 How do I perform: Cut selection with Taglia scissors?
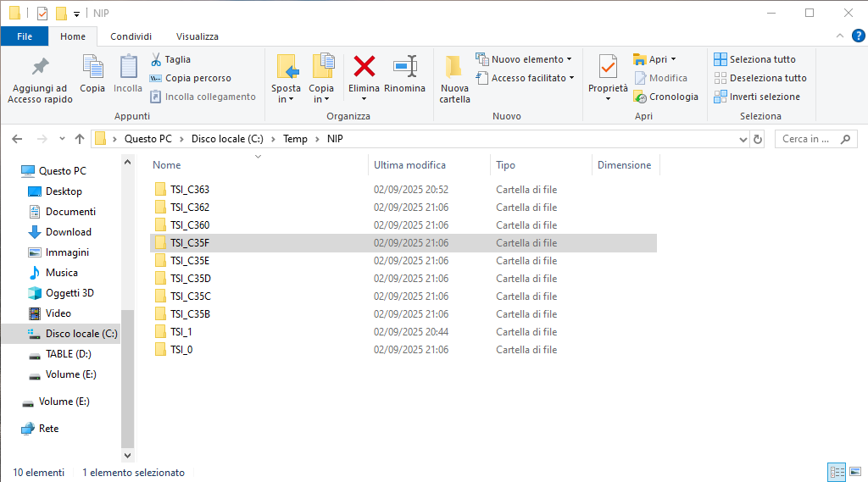[x=170, y=59]
